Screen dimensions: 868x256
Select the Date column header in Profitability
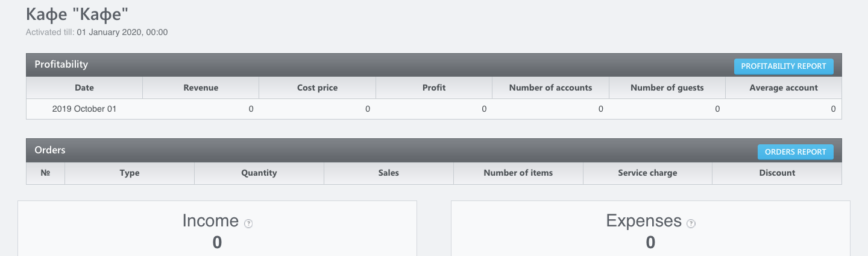(x=84, y=88)
